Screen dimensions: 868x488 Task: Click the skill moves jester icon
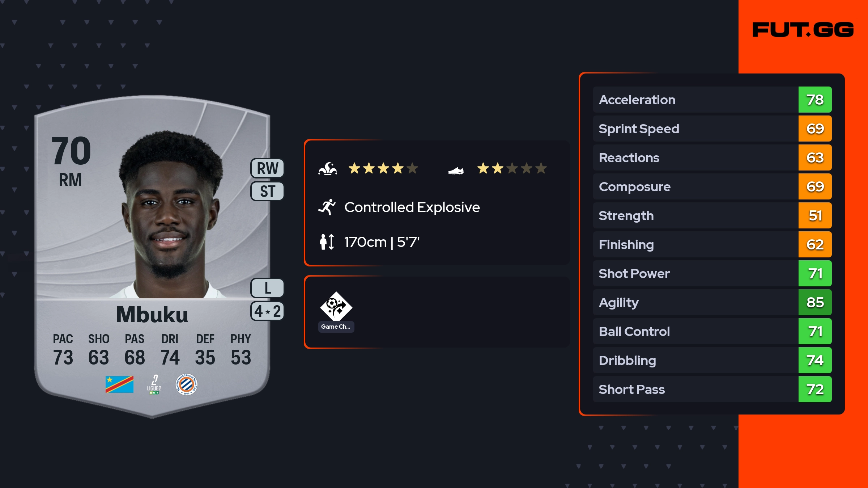328,169
